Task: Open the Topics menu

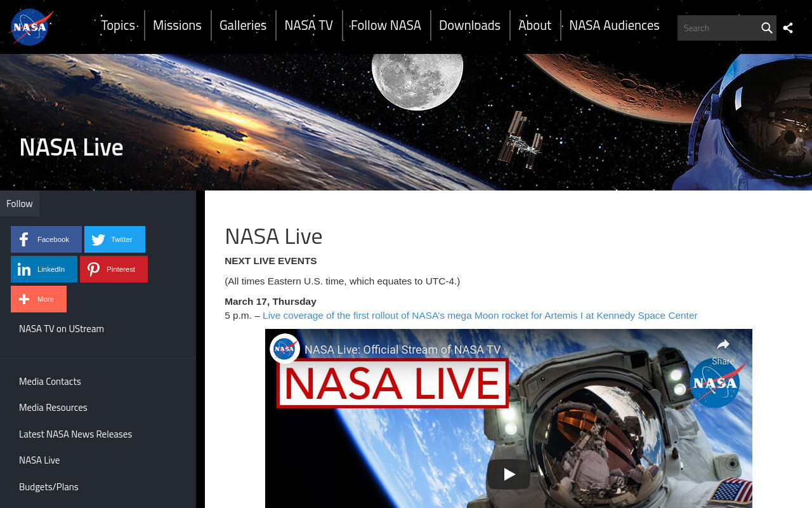Action: [118, 25]
